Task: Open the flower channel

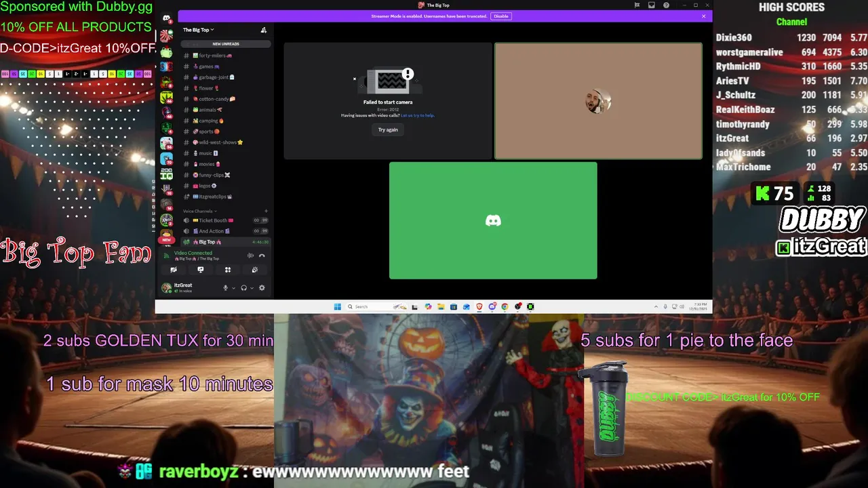Action: pyautogui.click(x=226, y=88)
